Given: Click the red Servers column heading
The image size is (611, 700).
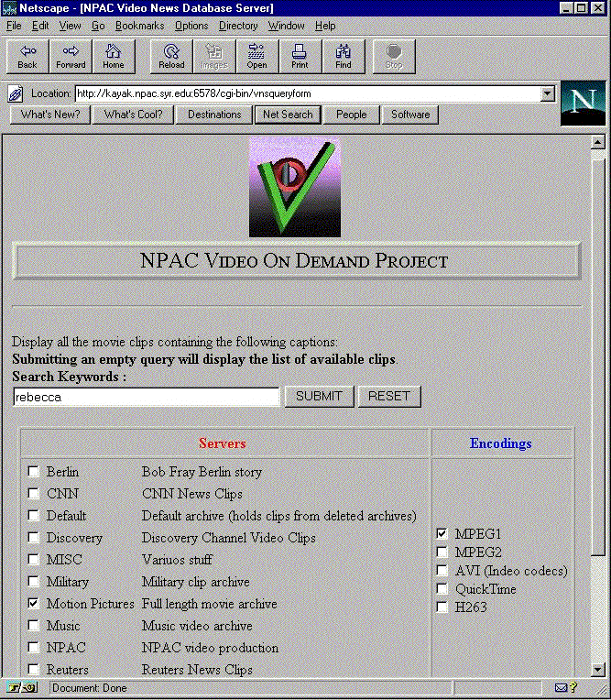Looking at the screenshot, I should tap(223, 443).
